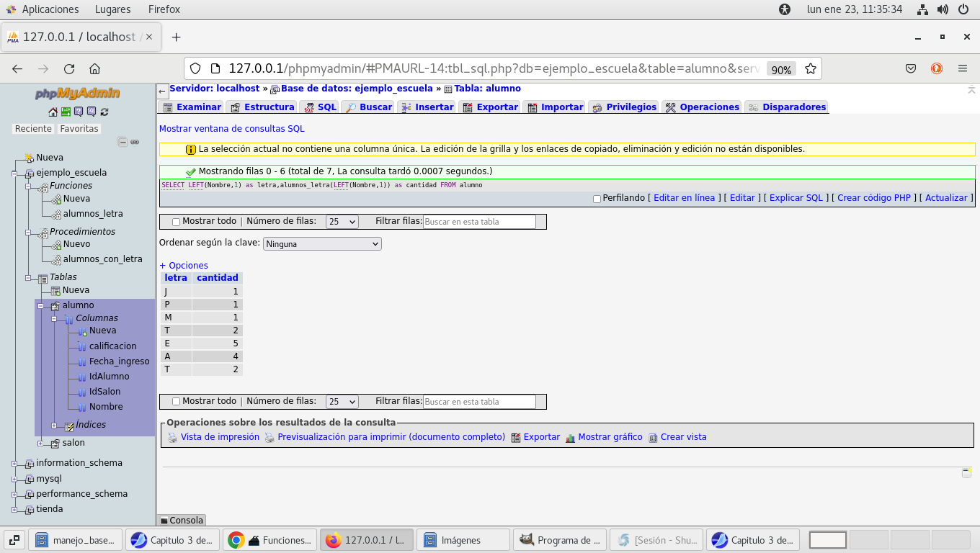Click the navigation panel link icon
This screenshot has height=553, width=980.
click(x=135, y=143)
